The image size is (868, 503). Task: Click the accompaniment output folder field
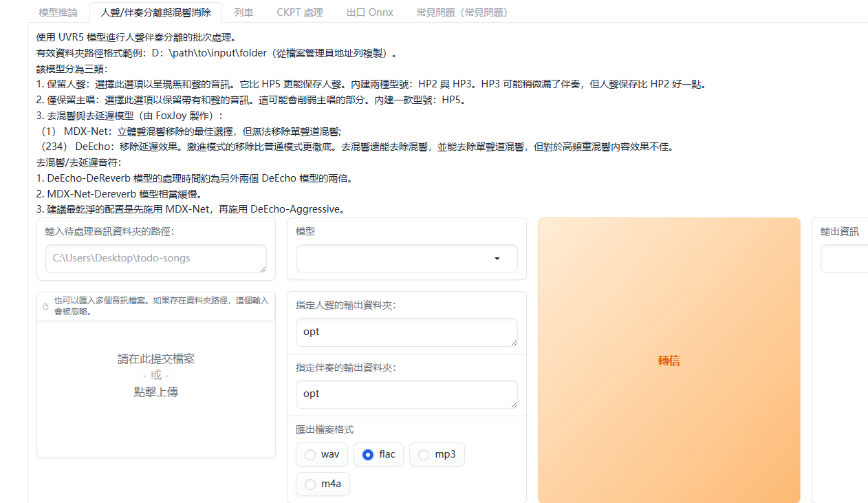[406, 394]
